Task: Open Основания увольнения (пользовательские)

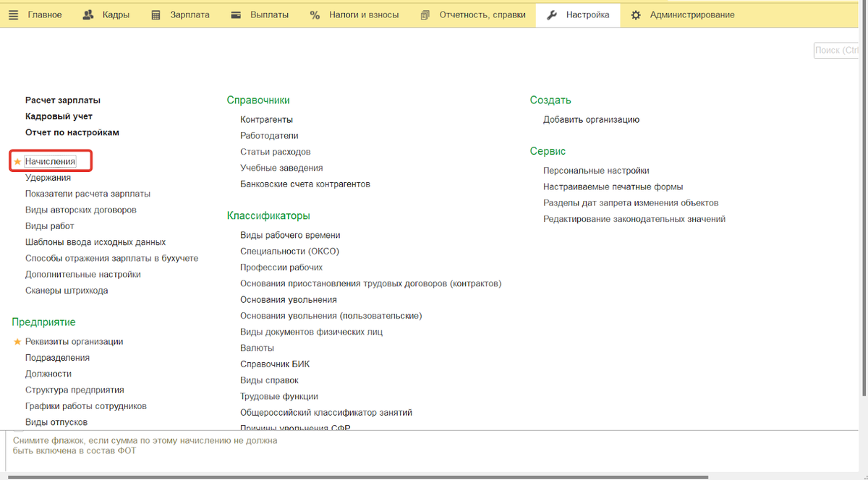Action: point(331,316)
